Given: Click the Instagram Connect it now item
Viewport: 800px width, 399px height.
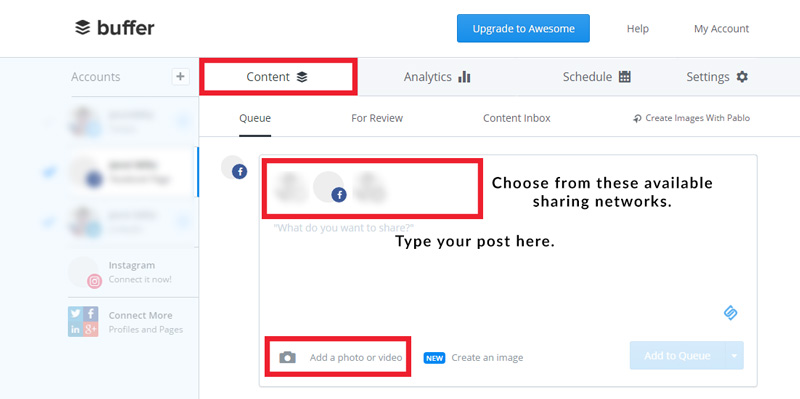Looking at the screenshot, I should (133, 272).
